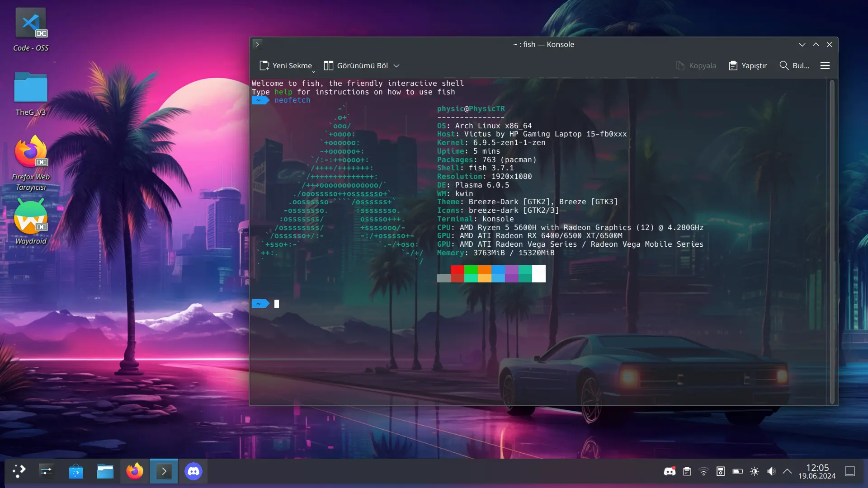
Task: Click the Kernel '6.9.5-zen1-1-zen' line
Action: click(x=491, y=142)
